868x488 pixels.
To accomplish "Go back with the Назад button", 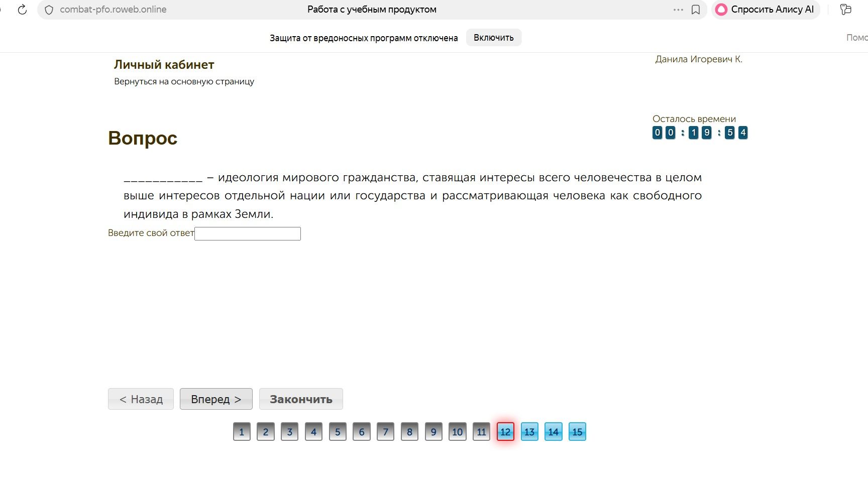I will [141, 399].
